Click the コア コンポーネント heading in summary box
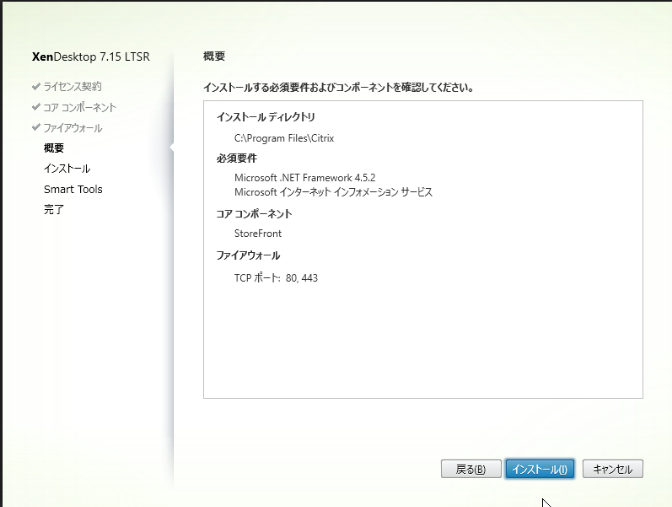The image size is (672, 507). coord(254,214)
